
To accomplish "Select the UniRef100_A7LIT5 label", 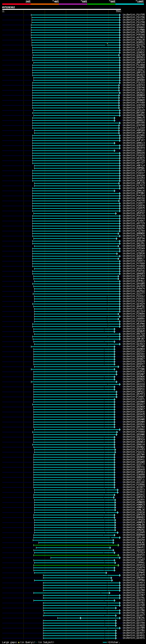I will tap(134, 48).
